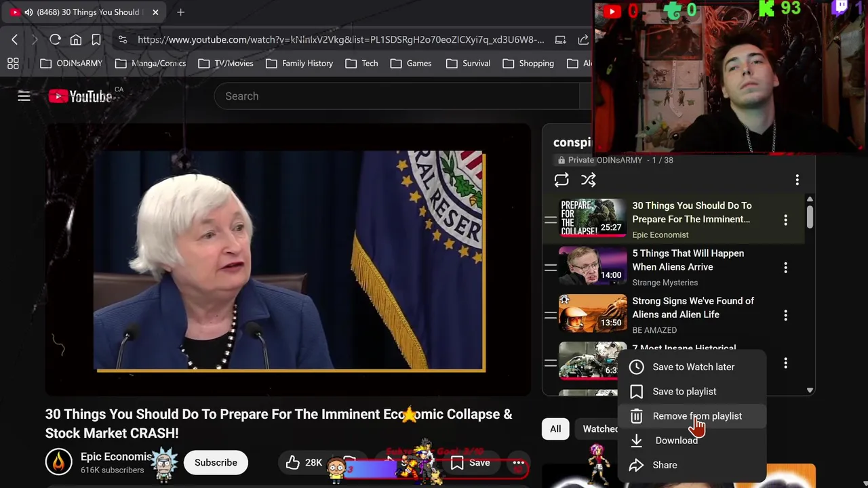Open TV/Movies bookmark folder
Screen dimensions: 868x488
[x=226, y=63]
